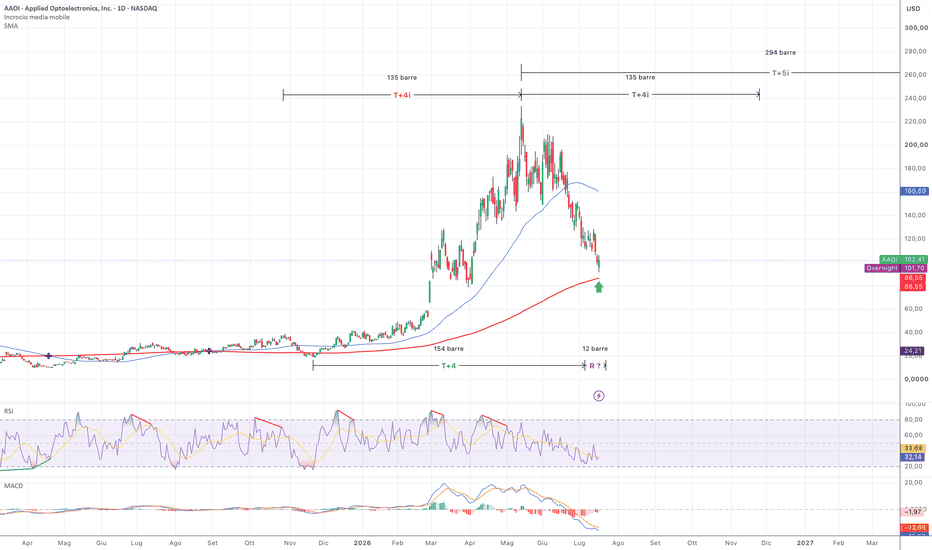The image size is (932, 550).
Task: Click the 220,00 price scale label
Action: click(x=916, y=121)
